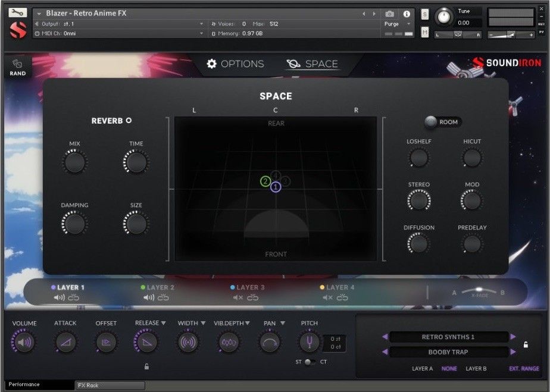Go to next preset after BOOBY TRAP
Viewport: 550px width, 392px height.
pyautogui.click(x=513, y=352)
